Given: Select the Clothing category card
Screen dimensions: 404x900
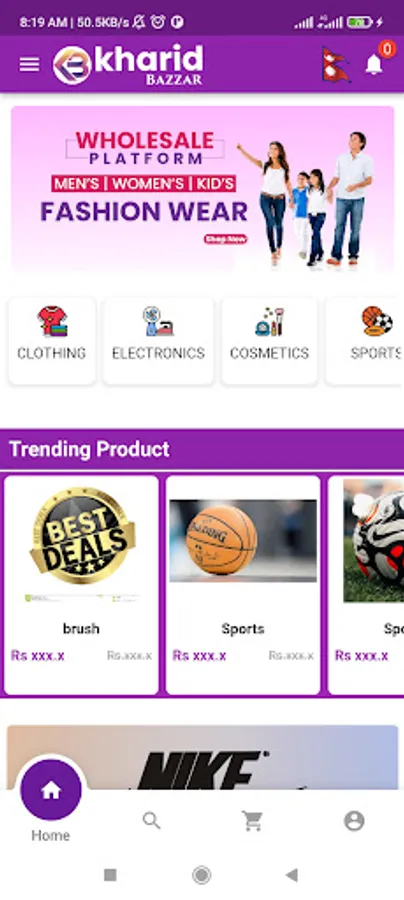Looking at the screenshot, I should click(52, 341).
